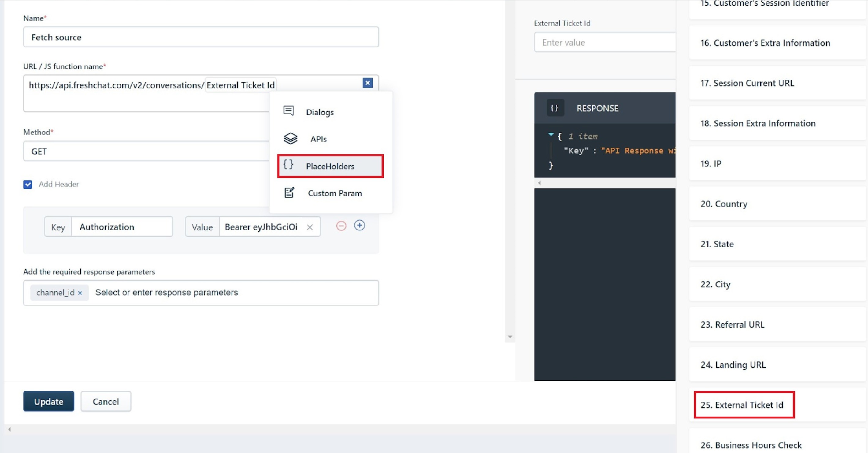Screen dimensions: 868x453
Task: Click Cancel to discard changes
Action: click(106, 401)
